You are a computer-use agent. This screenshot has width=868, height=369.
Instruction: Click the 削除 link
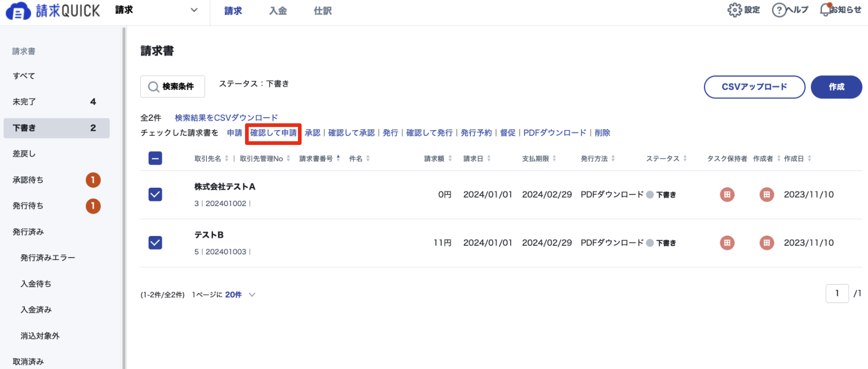(602, 133)
